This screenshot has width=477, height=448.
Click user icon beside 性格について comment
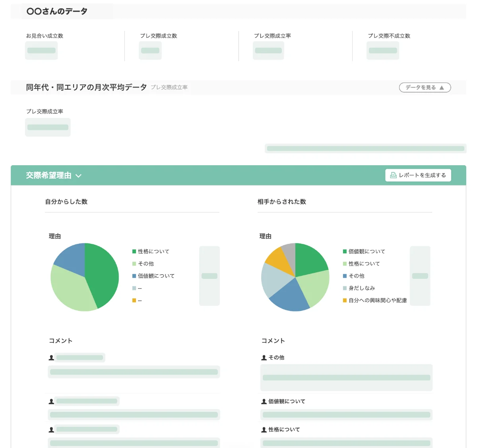[264, 430]
